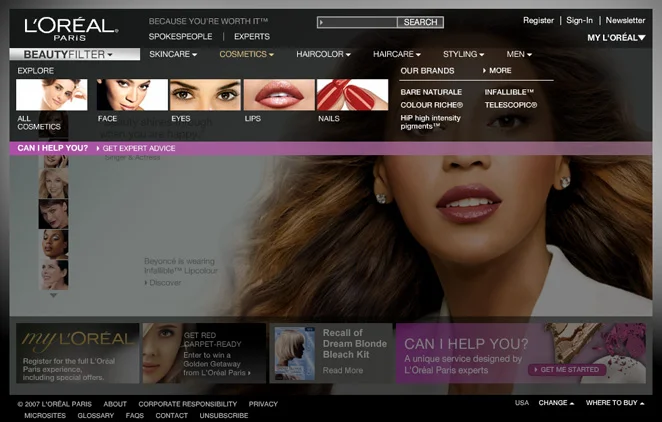This screenshot has height=422, width=662.
Task: Select the NAILS category thumbnail
Action: [x=353, y=95]
